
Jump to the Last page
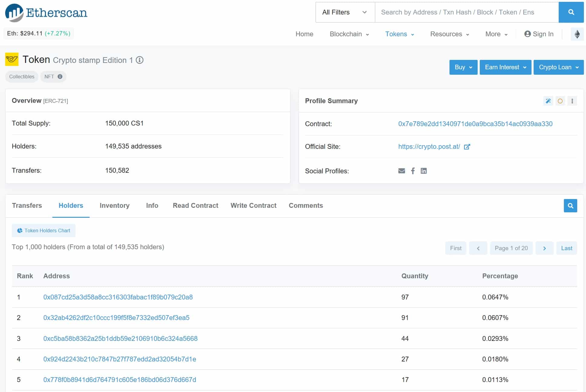coord(567,248)
